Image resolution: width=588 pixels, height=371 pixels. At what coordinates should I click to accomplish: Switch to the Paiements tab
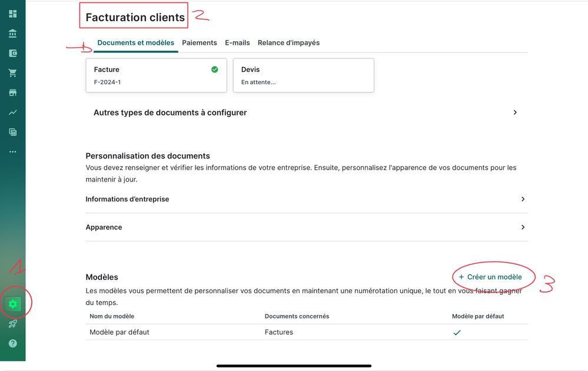point(200,43)
